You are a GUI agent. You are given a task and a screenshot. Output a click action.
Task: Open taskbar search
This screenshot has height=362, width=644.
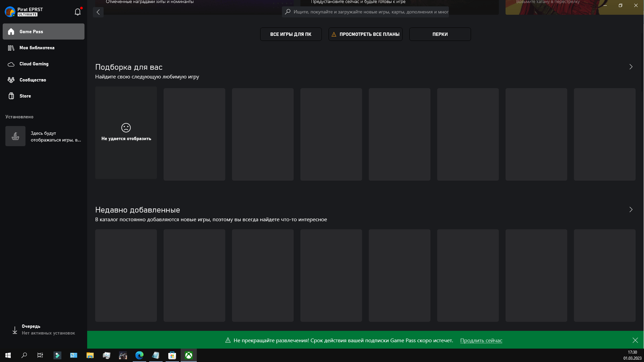coord(24,355)
